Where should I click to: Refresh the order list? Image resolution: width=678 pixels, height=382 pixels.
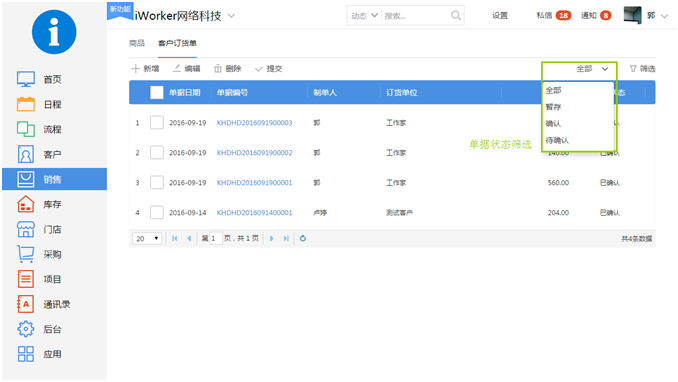point(303,238)
